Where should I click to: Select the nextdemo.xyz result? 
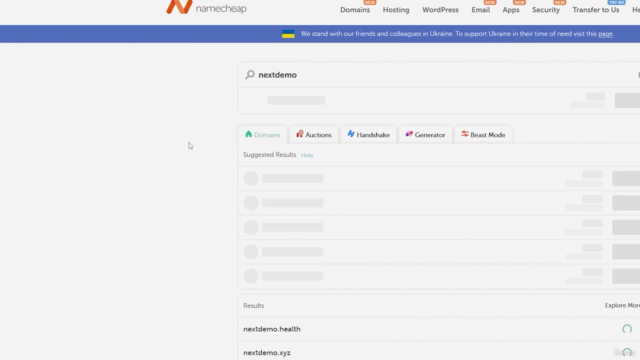267,353
